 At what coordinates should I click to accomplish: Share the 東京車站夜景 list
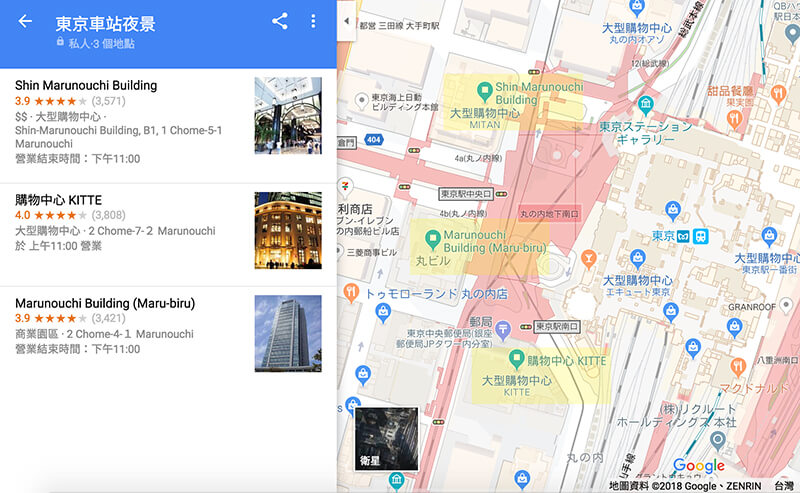click(x=280, y=21)
